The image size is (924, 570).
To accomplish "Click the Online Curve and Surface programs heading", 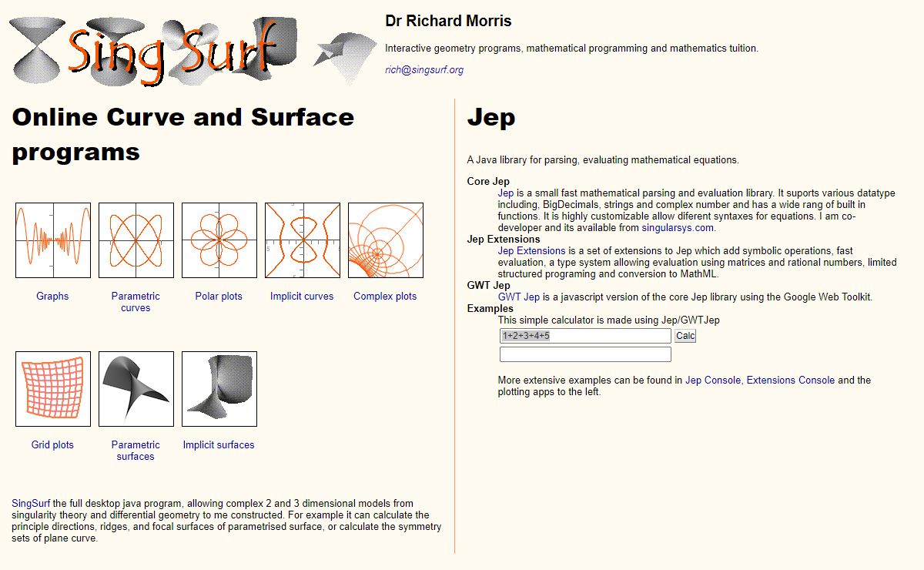I will (183, 134).
